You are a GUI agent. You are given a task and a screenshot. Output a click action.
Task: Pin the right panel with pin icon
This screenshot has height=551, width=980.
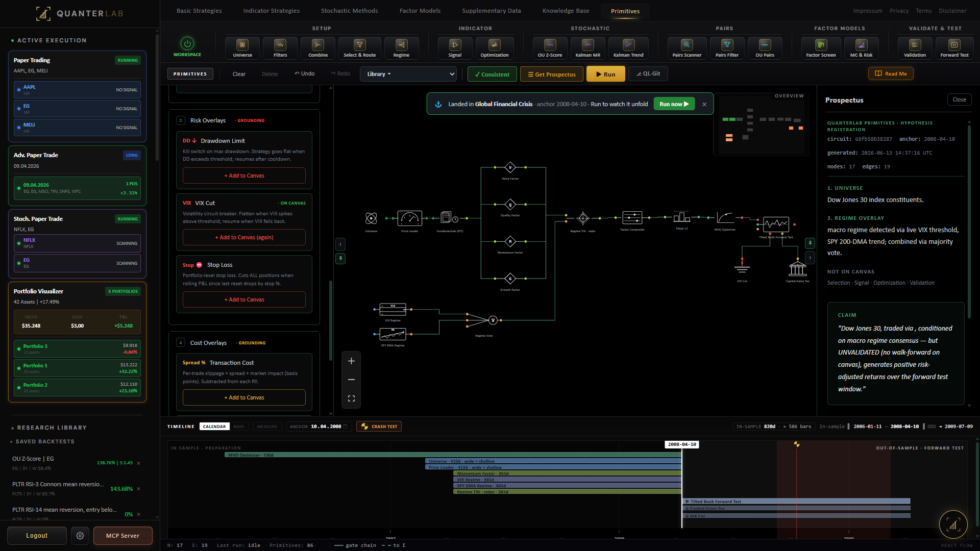pos(810,243)
